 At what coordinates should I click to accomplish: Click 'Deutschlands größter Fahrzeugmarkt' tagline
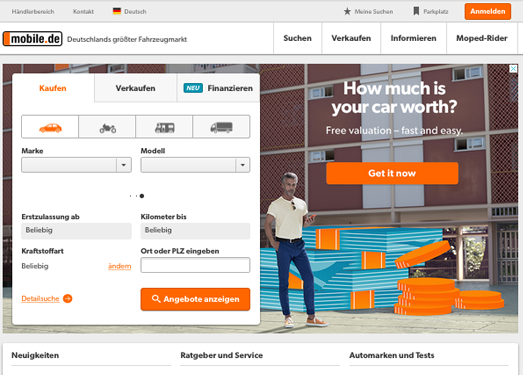(127, 39)
